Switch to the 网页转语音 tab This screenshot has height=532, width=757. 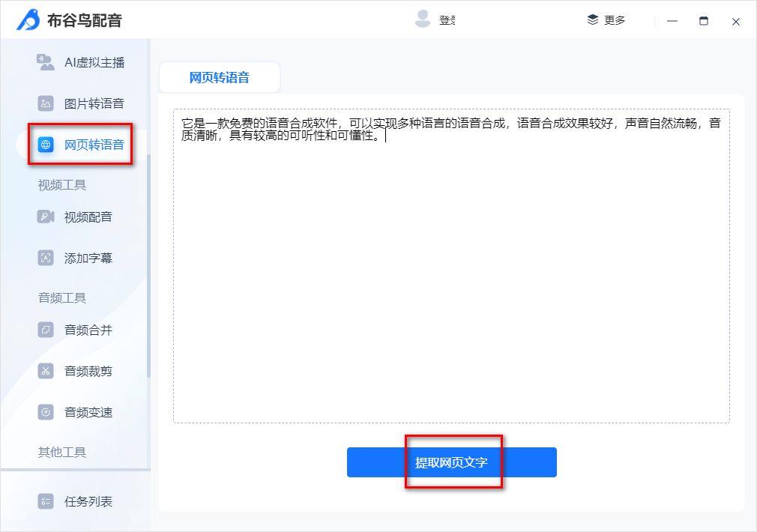point(219,77)
